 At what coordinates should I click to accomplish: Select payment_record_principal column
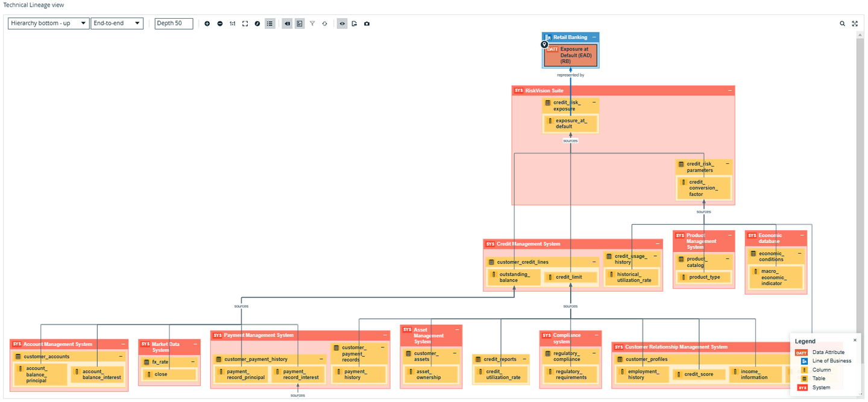[x=242, y=374]
